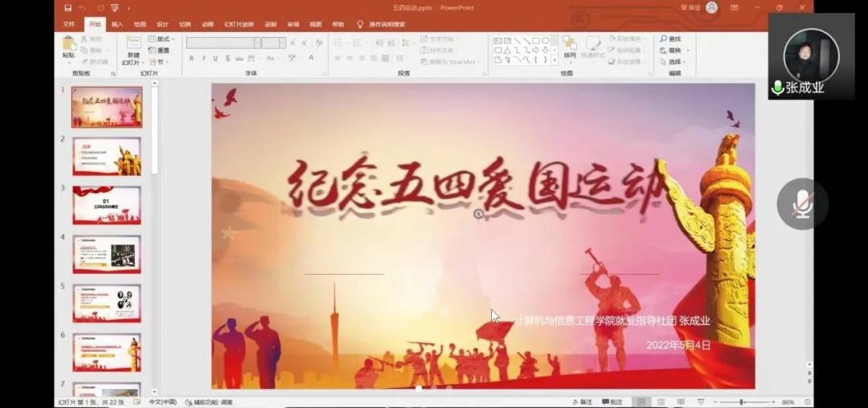Select slide 4 thumbnail in slide panel
This screenshot has width=868, height=408.
pos(106,254)
